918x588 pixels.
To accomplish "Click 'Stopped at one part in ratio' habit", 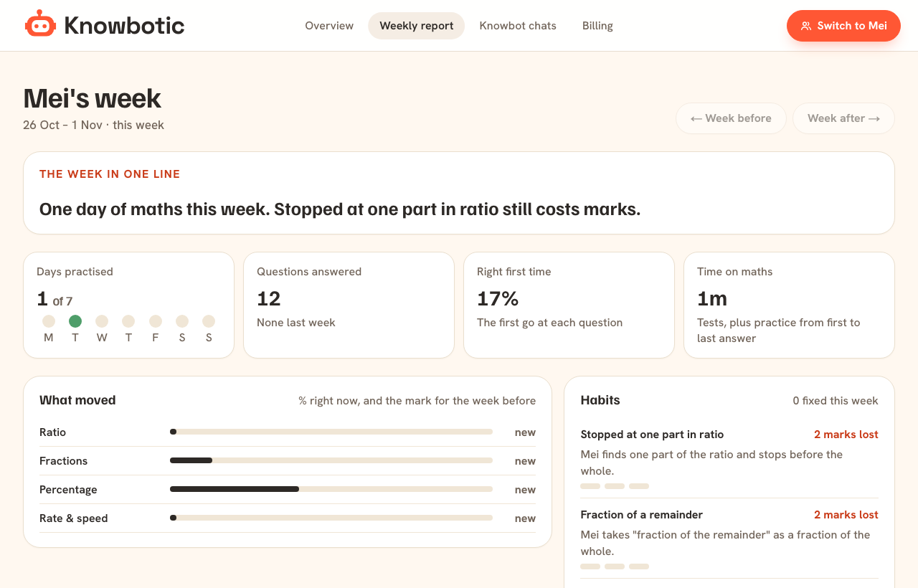I will point(652,435).
